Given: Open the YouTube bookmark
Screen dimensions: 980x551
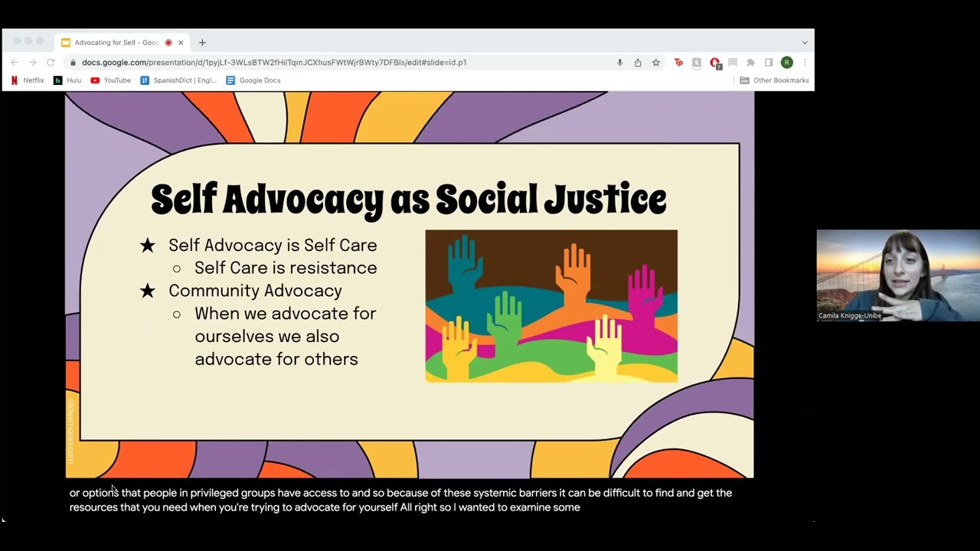Looking at the screenshot, I should [x=111, y=80].
